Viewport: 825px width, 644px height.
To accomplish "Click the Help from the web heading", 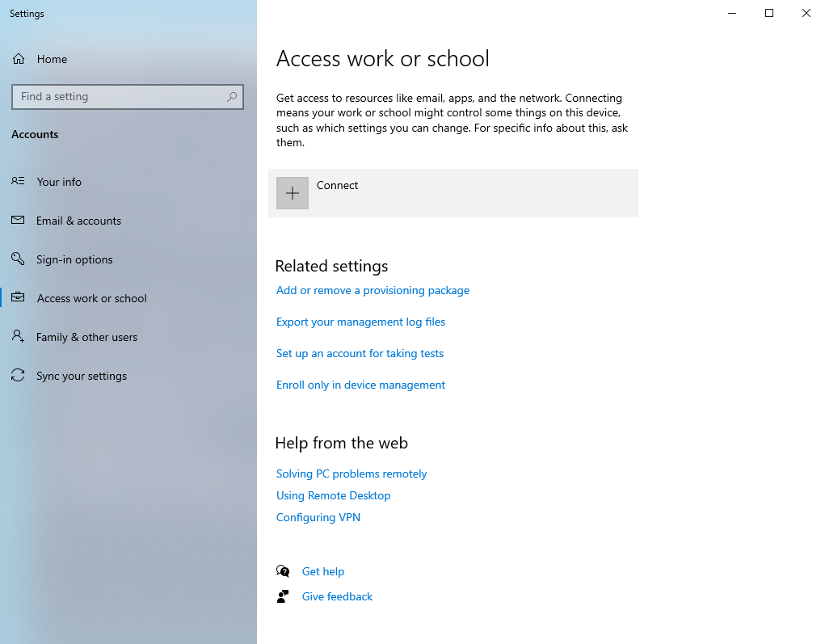I will pos(342,443).
